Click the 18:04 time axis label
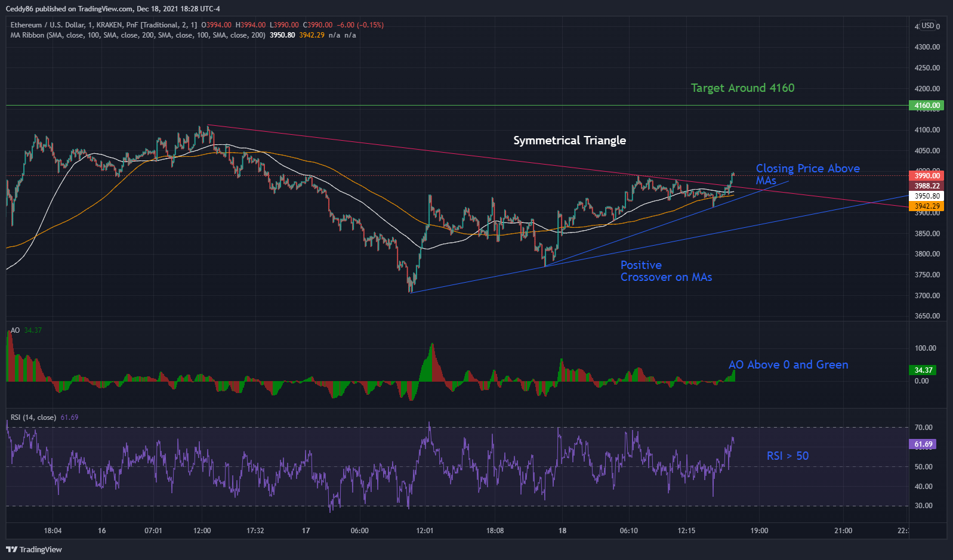This screenshot has width=953, height=560. tap(53, 531)
